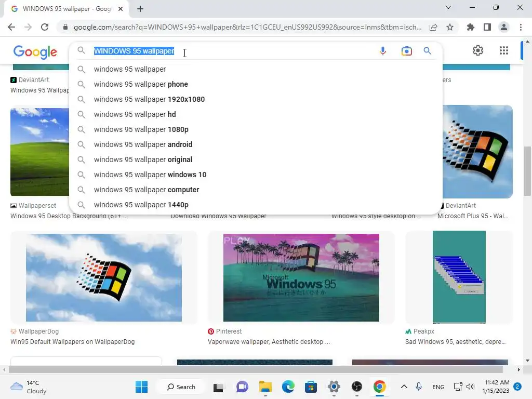This screenshot has width=532, height=399.
Task: Toggle the Chrome side panel icon
Action: point(487,27)
